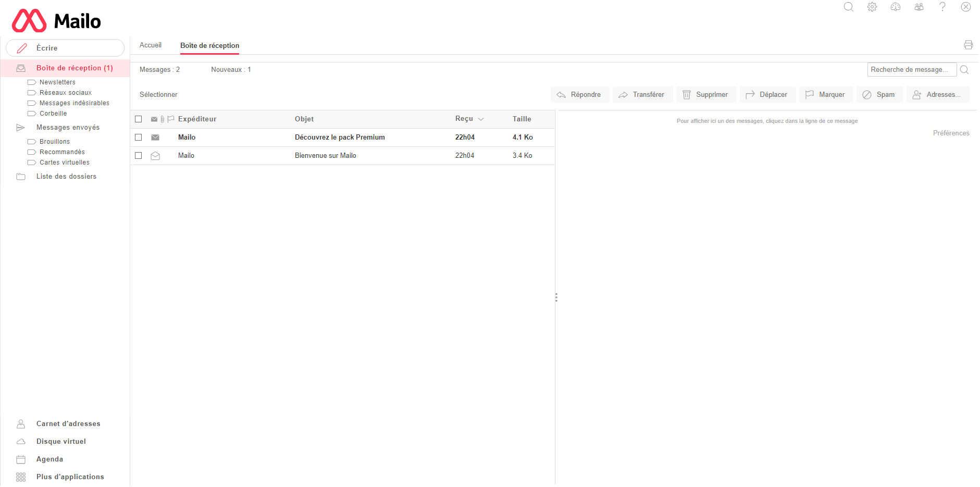
Task: Open settings gear icon in top bar
Action: pos(872,7)
